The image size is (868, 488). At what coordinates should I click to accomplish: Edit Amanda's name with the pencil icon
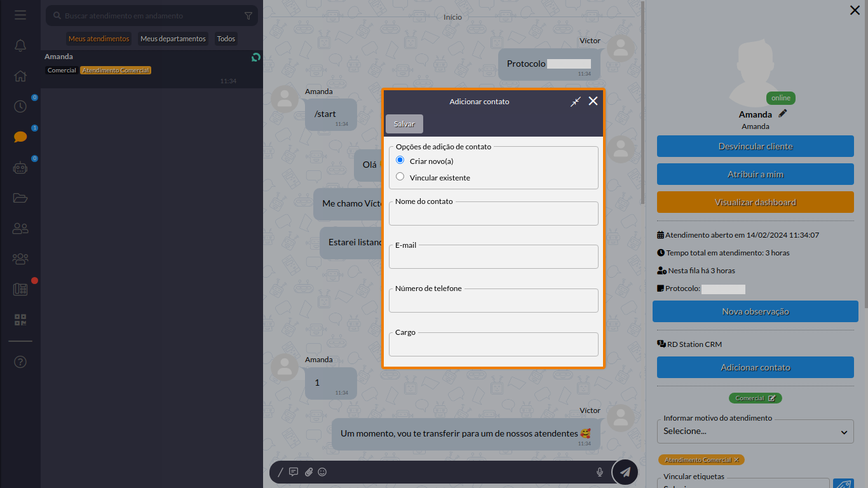782,114
